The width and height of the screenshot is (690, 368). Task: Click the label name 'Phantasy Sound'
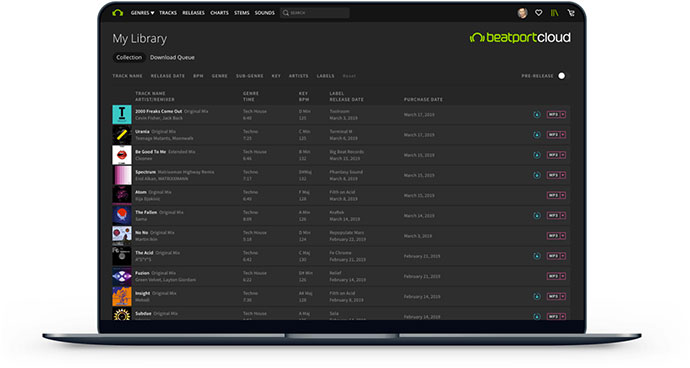[x=346, y=172]
